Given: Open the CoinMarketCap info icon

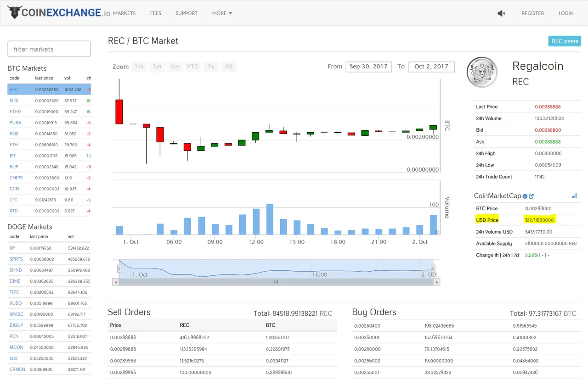Looking at the screenshot, I should tap(525, 196).
